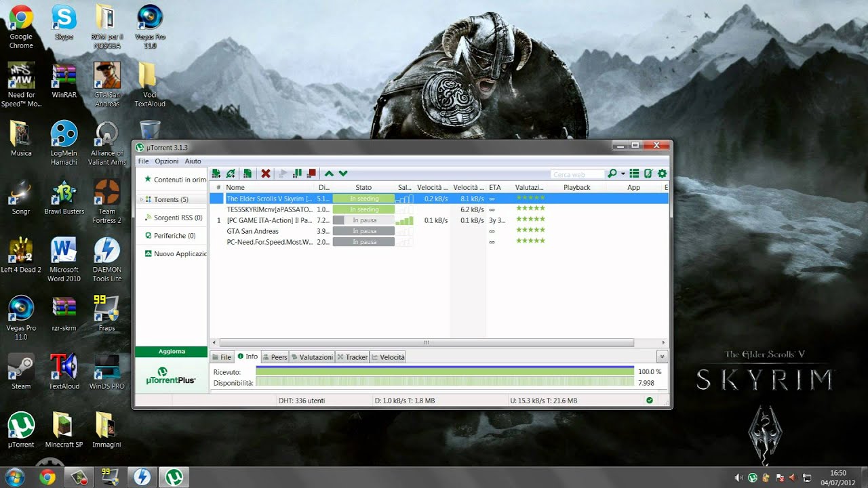The width and height of the screenshot is (868, 488).
Task: Click the star rating of GTA San Andreas
Action: [530, 230]
